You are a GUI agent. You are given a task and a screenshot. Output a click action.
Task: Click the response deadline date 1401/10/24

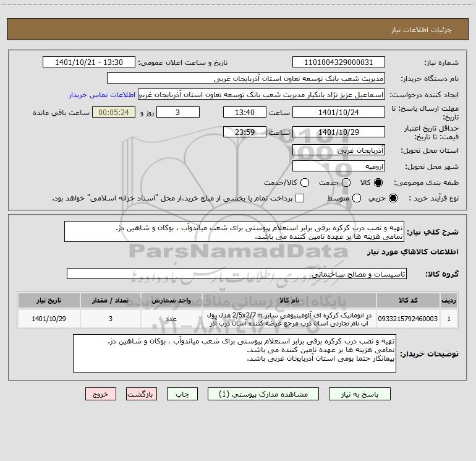tap(339, 112)
